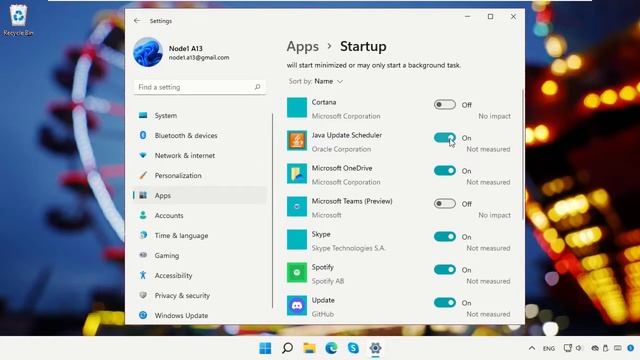Screen dimensions: 640x360
Task: Turn off Update (GitHub) startup toggle
Action: pyautogui.click(x=444, y=303)
